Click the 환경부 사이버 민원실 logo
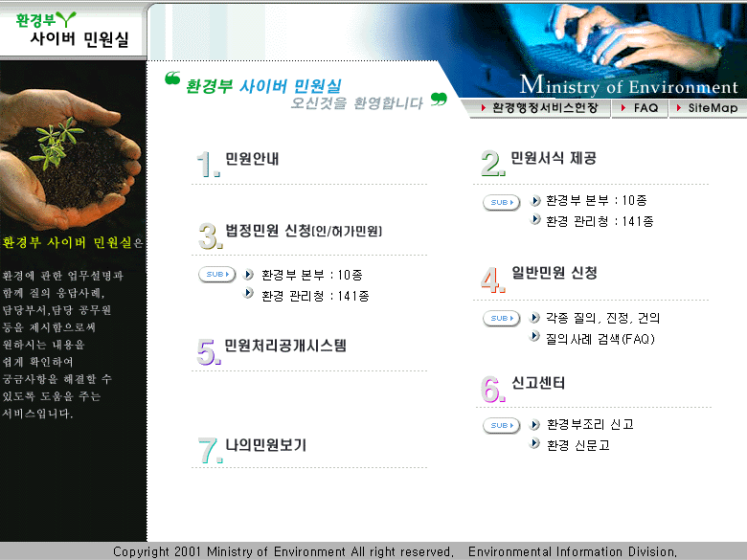The width and height of the screenshot is (747, 560). [72, 31]
